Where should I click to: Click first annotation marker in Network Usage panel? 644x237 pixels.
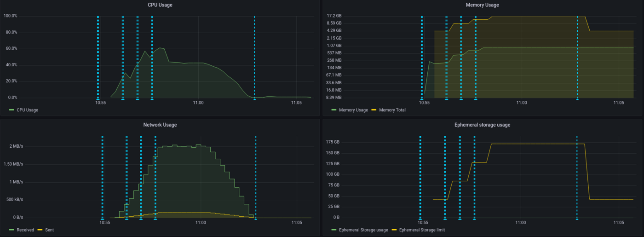102,218
